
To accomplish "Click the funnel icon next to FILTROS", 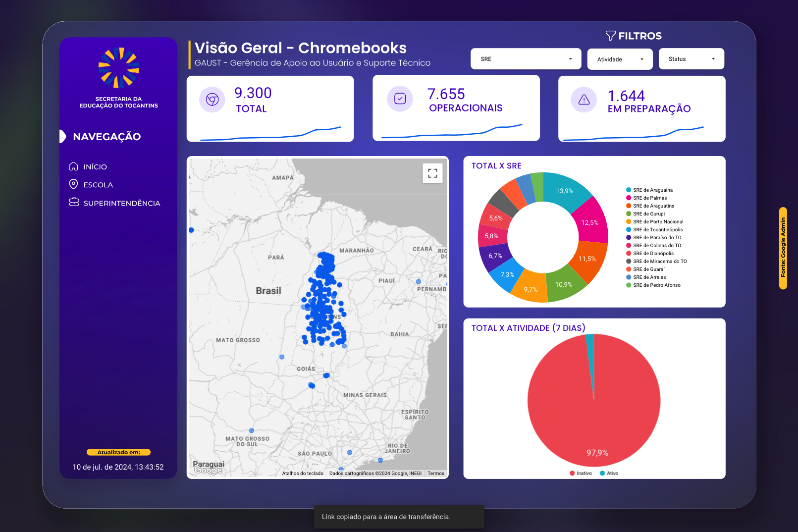I will point(610,36).
